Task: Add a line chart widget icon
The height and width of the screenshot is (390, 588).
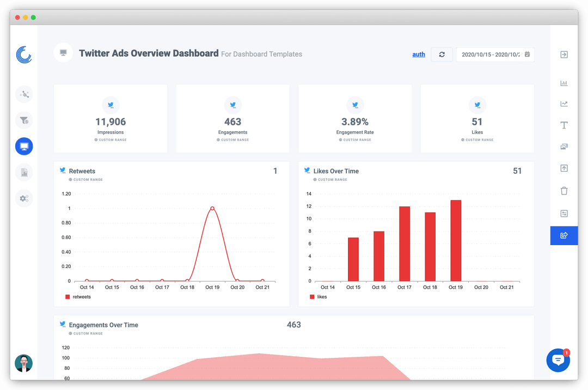Action: [x=564, y=103]
